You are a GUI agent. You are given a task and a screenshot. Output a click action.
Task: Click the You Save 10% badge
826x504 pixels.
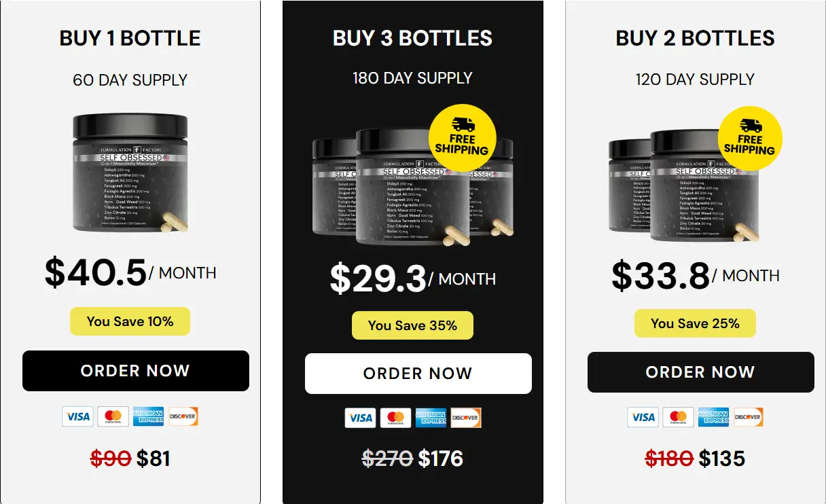coord(130,321)
